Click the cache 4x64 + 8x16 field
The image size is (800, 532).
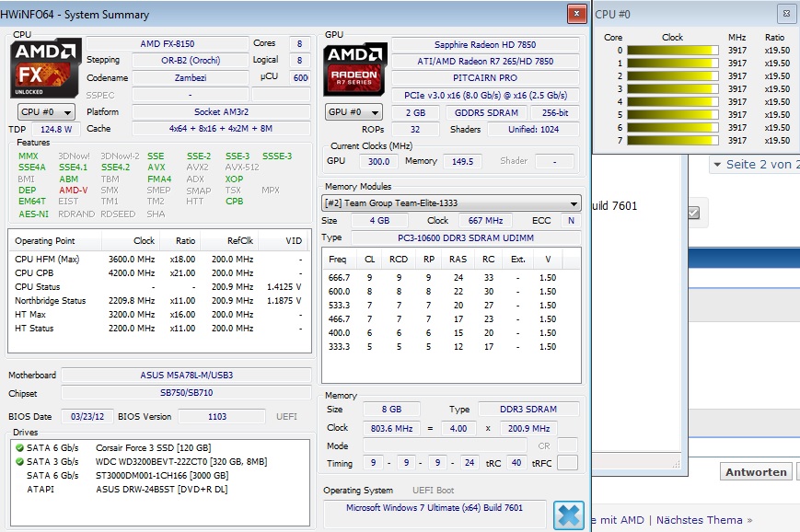coord(221,129)
